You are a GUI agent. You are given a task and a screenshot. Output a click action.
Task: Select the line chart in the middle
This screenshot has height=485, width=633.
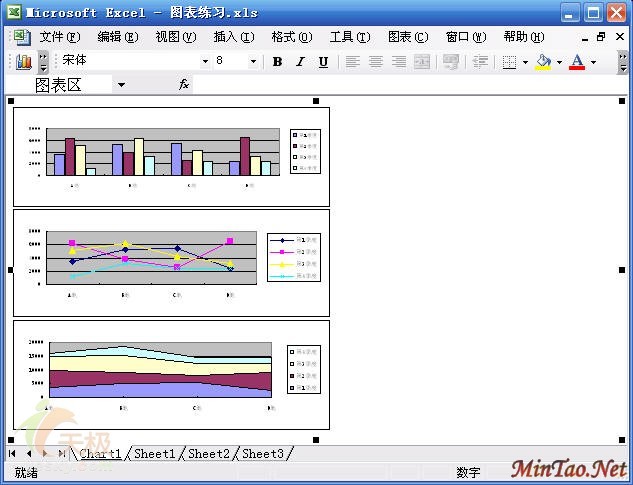171,262
